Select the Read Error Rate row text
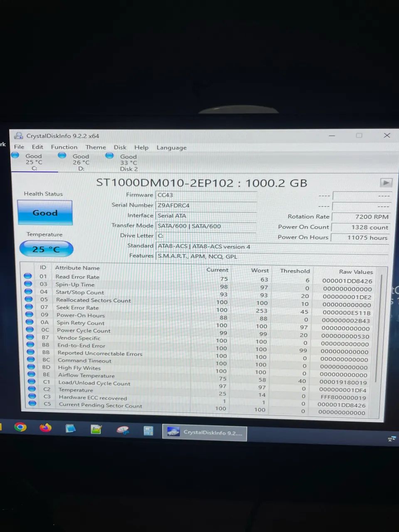 pos(77,277)
